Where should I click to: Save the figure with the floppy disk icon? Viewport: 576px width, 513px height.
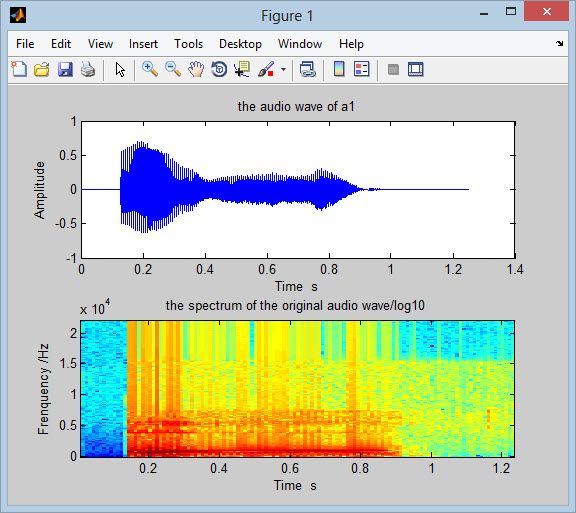pos(65,69)
